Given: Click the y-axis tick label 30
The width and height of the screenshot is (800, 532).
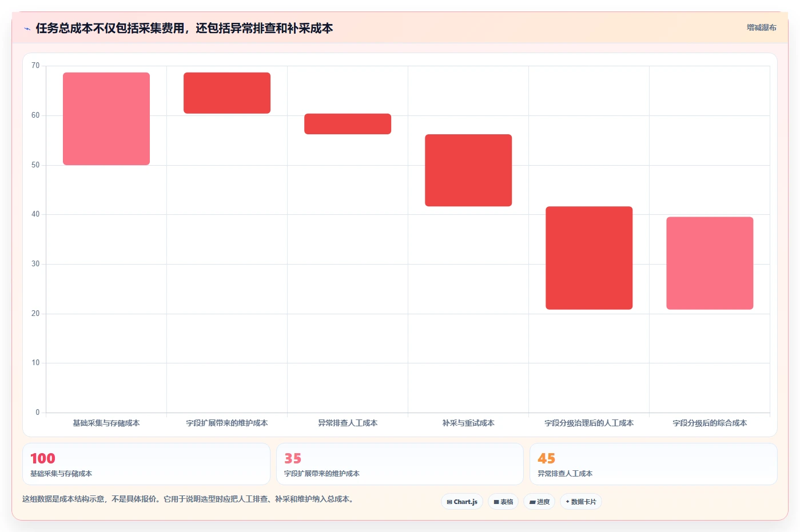Looking at the screenshot, I should click(x=35, y=264).
